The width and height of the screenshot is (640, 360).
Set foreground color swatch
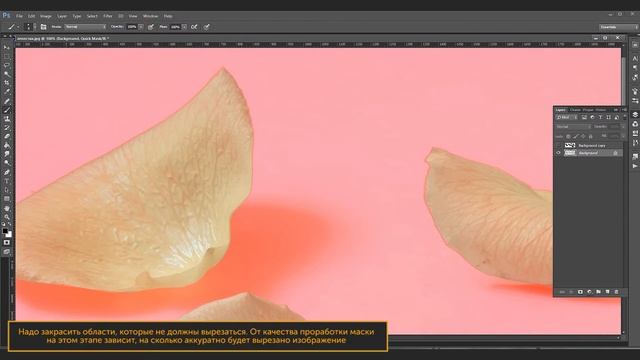coord(5,231)
